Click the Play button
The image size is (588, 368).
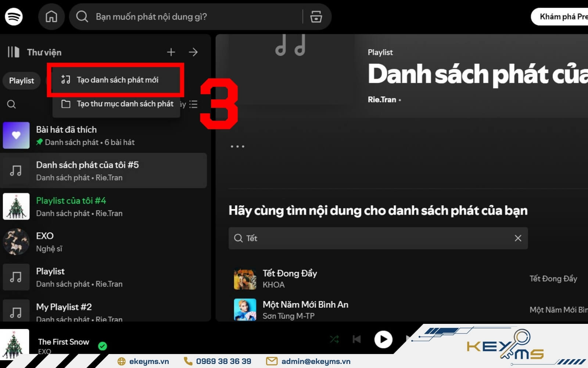[x=383, y=339]
